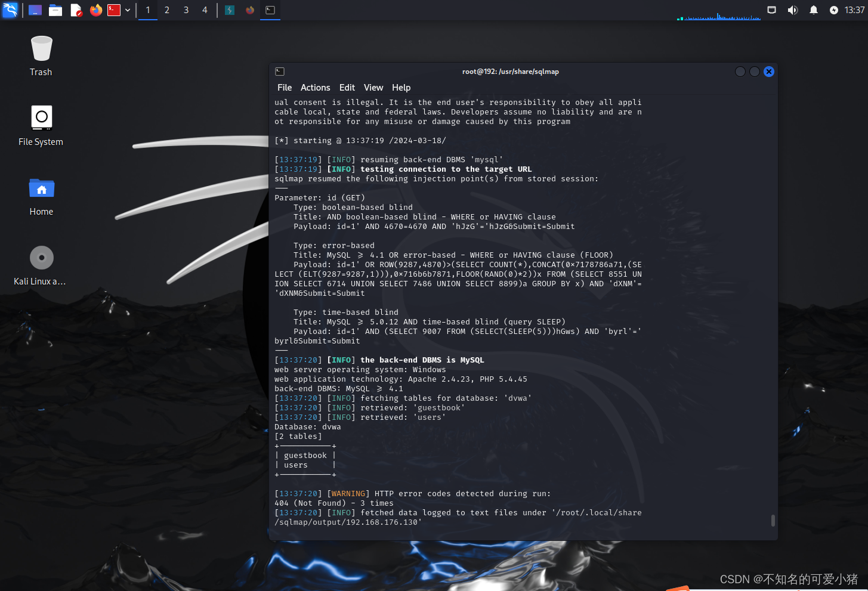This screenshot has height=591, width=868.
Task: Switch to workspace 4
Action: point(205,10)
